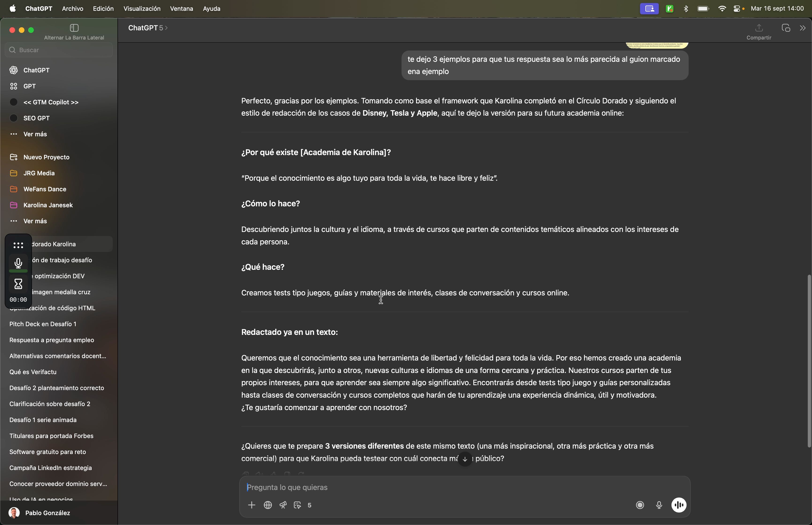The width and height of the screenshot is (812, 525).
Task: Open the ChatGPT app menu in the menu bar
Action: pyautogui.click(x=39, y=9)
